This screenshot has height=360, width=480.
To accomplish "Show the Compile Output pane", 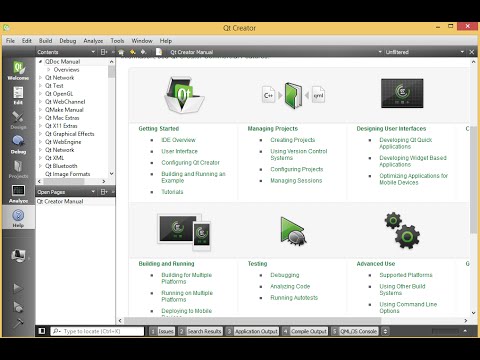I will pos(305,331).
